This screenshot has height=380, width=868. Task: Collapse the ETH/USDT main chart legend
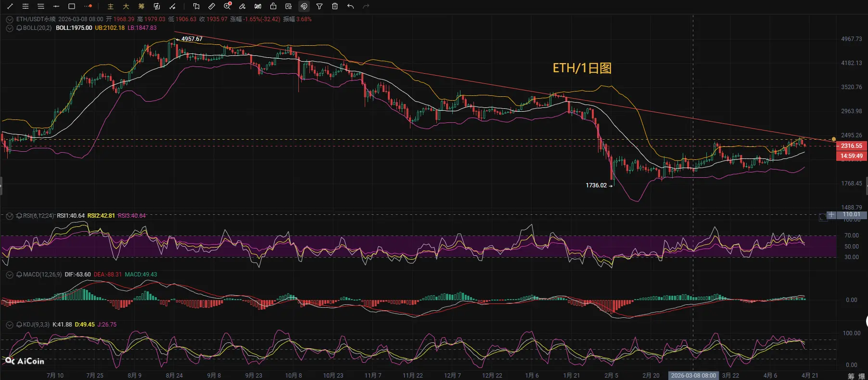(x=9, y=20)
